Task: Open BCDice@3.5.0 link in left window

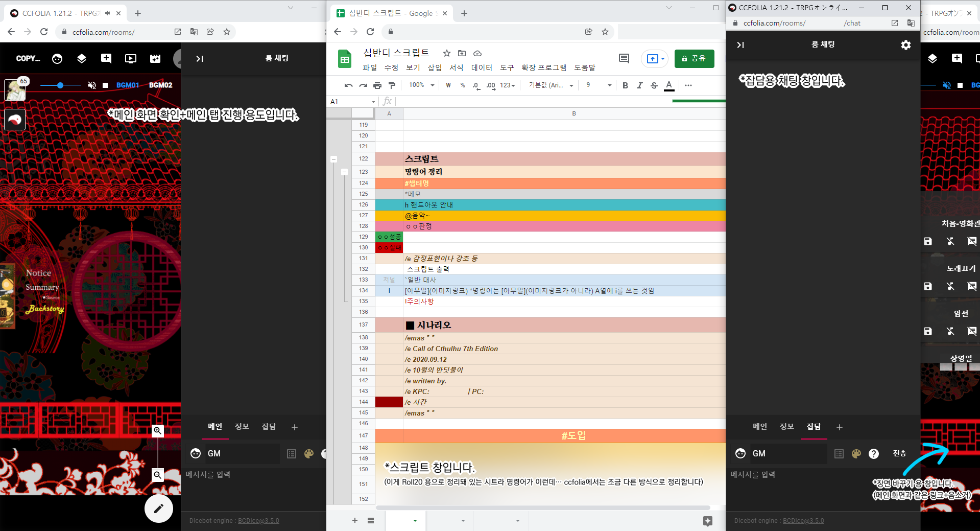Action: (x=258, y=521)
